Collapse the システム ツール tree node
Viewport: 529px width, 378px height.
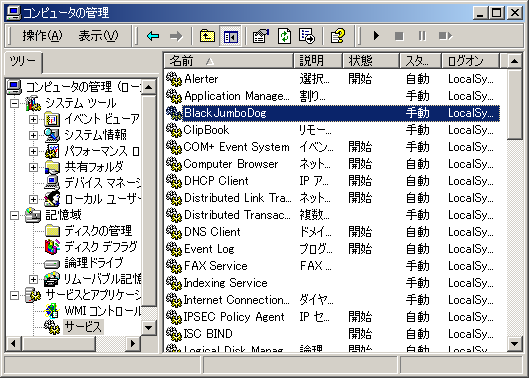pos(15,103)
